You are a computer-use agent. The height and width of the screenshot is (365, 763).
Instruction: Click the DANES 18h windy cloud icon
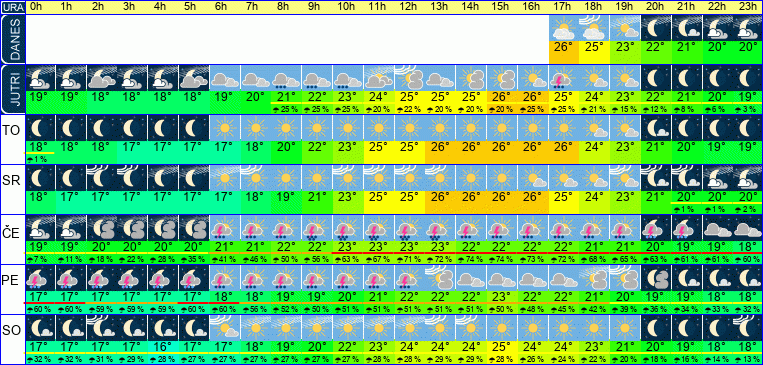click(595, 28)
